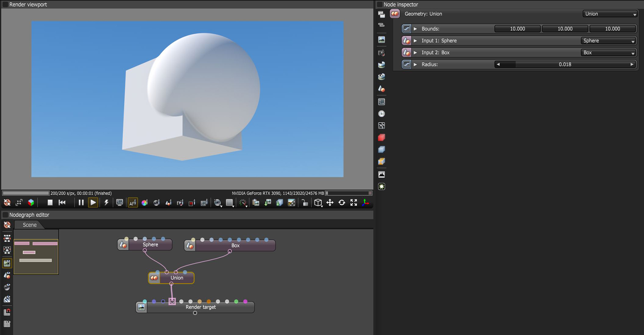
Task: Open the object control cube dropdown
Action: click(318, 203)
